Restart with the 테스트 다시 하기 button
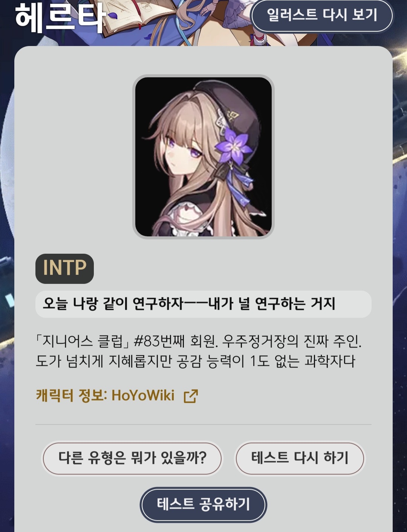Screen dimensions: 407x532 point(300,458)
